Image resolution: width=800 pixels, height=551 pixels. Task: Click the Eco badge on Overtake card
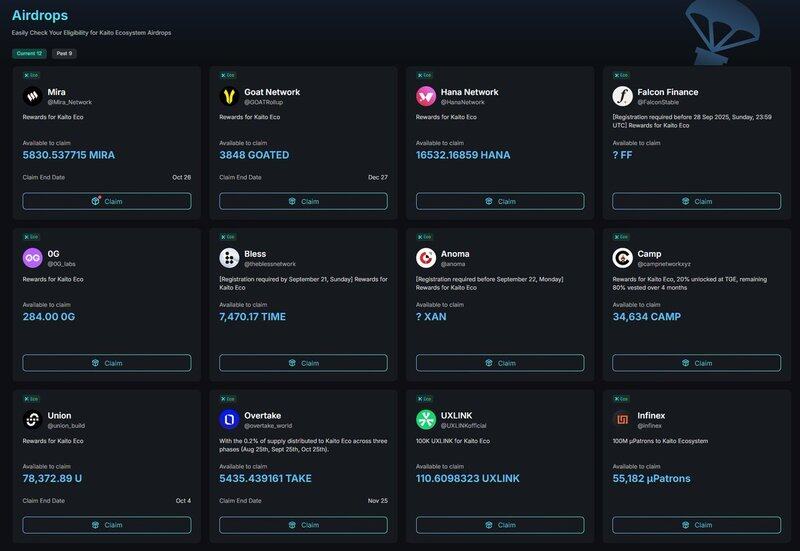pyautogui.click(x=228, y=398)
